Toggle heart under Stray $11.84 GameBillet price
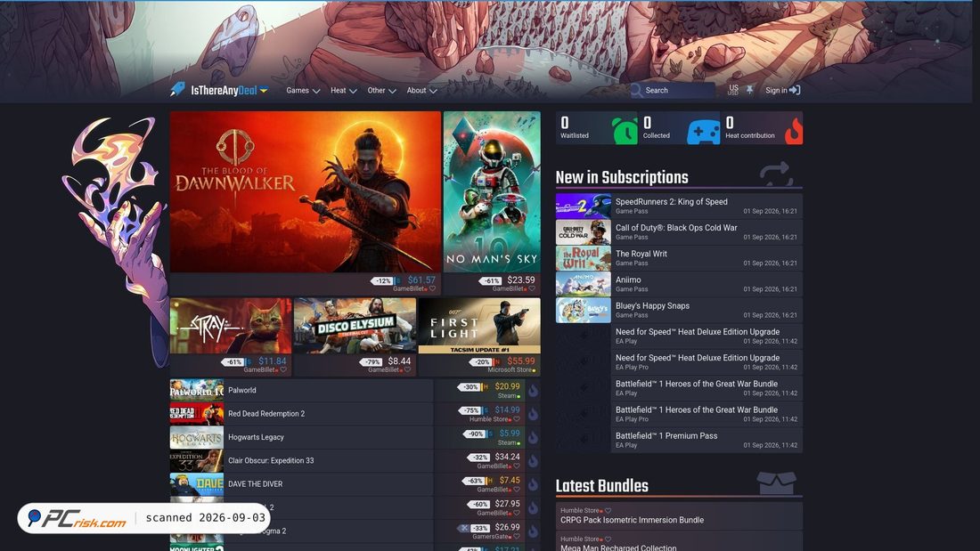This screenshot has width=980, height=551. pos(283,369)
